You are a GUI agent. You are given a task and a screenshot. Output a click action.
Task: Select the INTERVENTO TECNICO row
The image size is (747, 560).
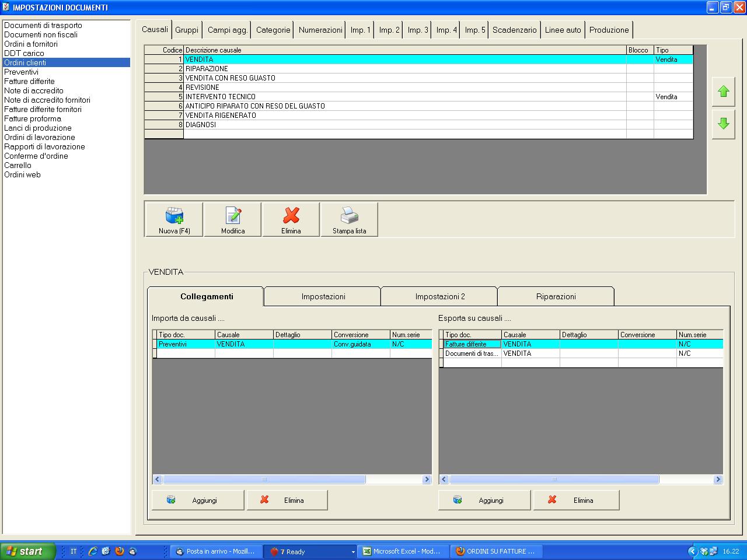(418, 97)
